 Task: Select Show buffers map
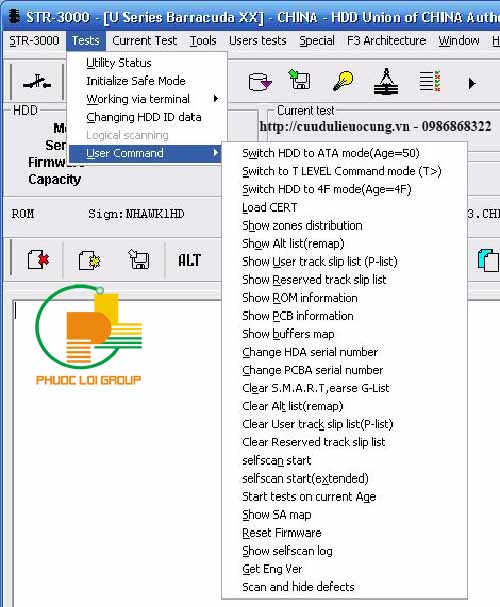[344, 334]
